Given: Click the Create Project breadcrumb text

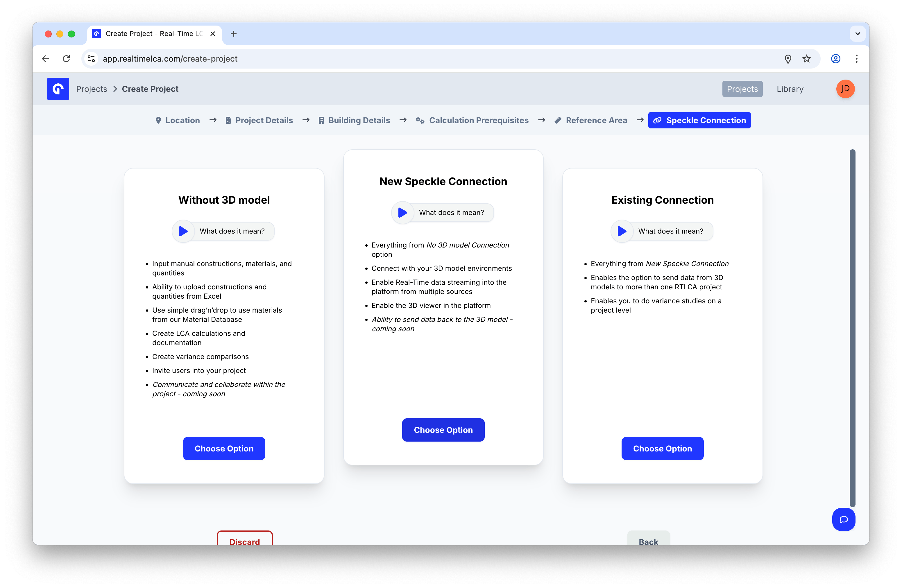Looking at the screenshot, I should [150, 89].
